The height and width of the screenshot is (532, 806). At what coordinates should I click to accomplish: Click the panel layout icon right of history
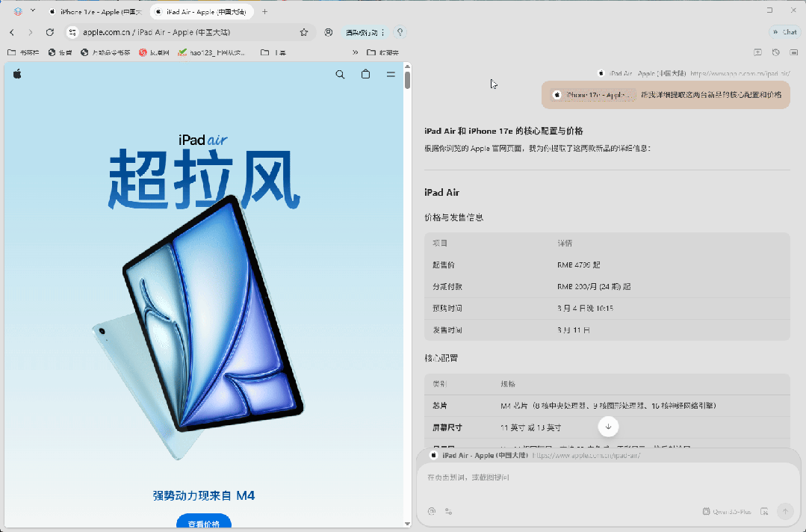click(793, 52)
